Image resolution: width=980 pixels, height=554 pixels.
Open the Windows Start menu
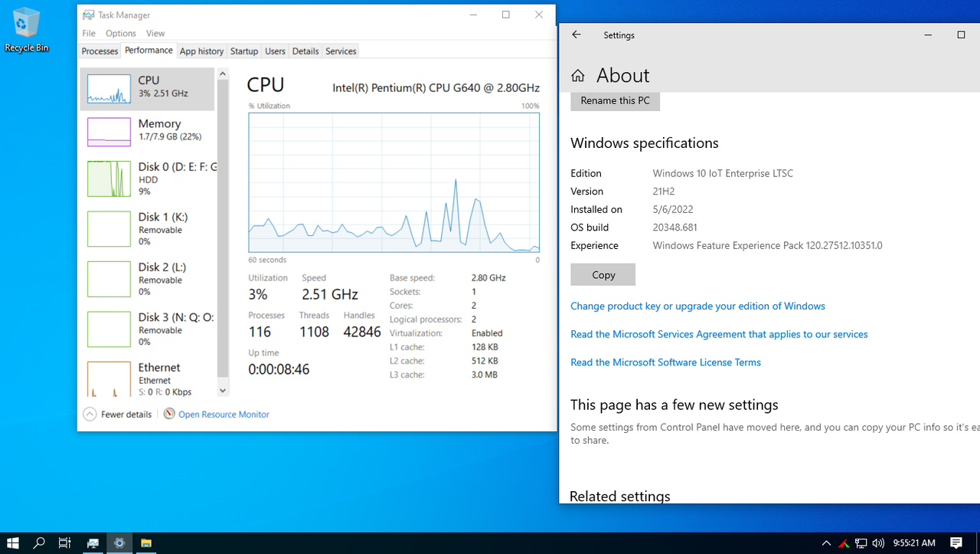[x=13, y=543]
